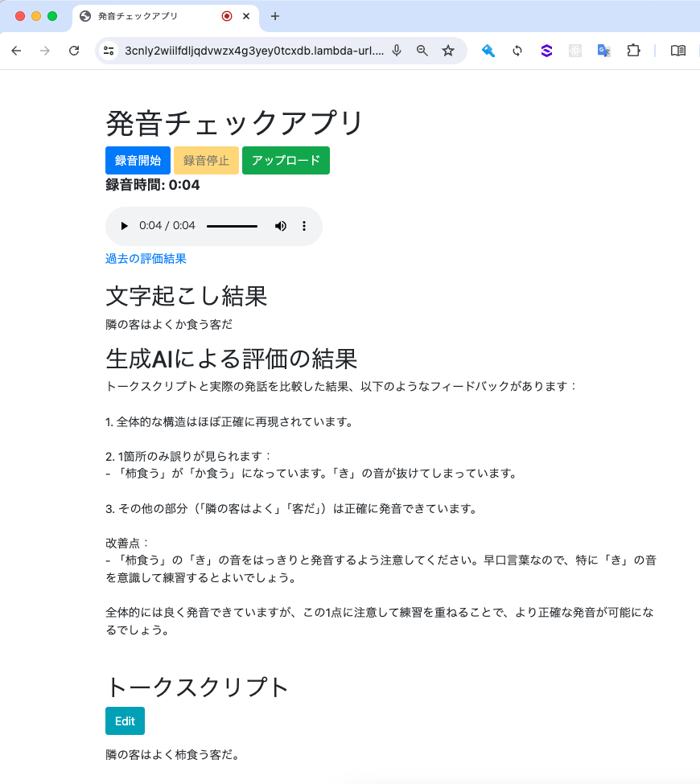The width and height of the screenshot is (700, 784).
Task: Click the Edit button for talk script
Action: point(125,721)
